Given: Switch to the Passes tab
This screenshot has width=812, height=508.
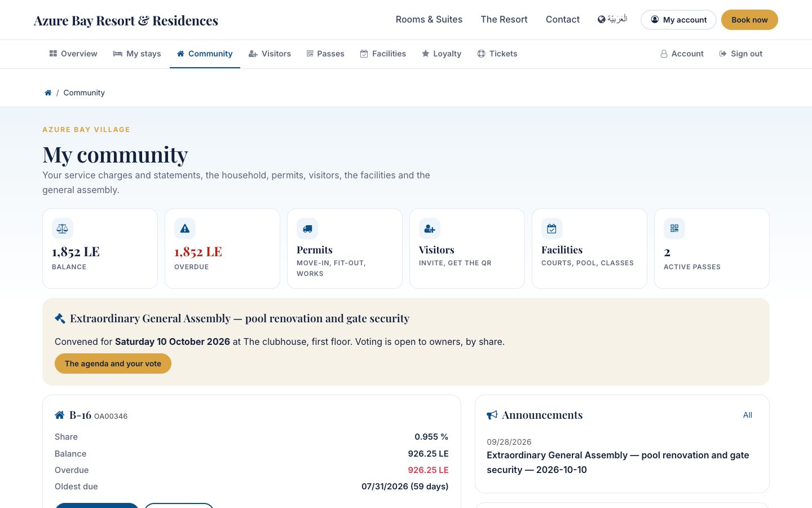Looking at the screenshot, I should tap(325, 54).
